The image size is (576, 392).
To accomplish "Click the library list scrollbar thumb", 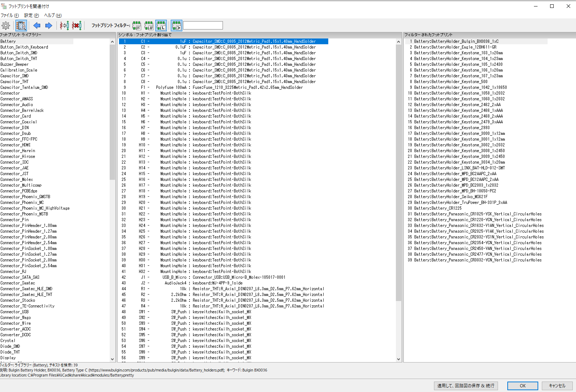I will pos(112,112).
